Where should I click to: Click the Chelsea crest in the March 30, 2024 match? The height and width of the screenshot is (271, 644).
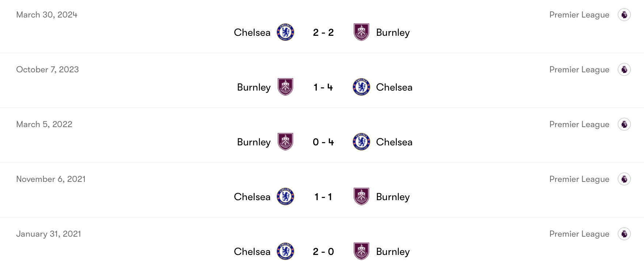tap(286, 32)
